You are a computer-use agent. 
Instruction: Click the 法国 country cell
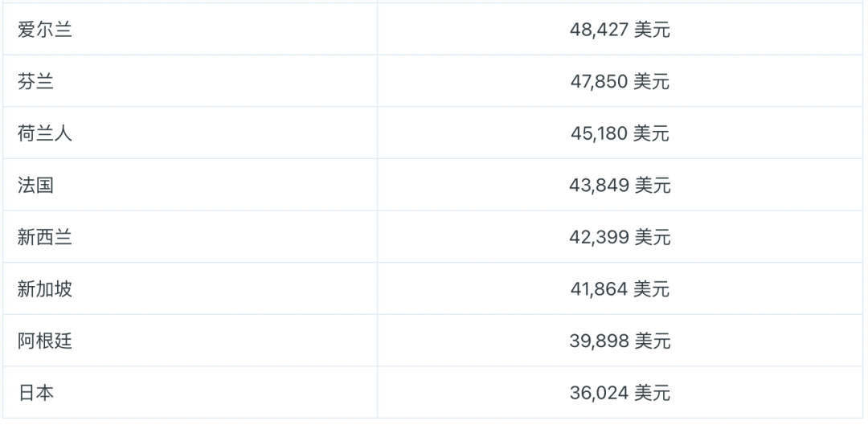pyautogui.click(x=36, y=186)
